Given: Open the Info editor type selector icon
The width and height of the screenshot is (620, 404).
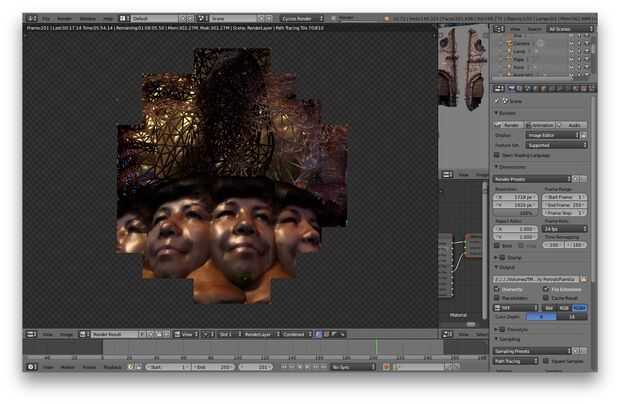Looking at the screenshot, I should (x=32, y=18).
